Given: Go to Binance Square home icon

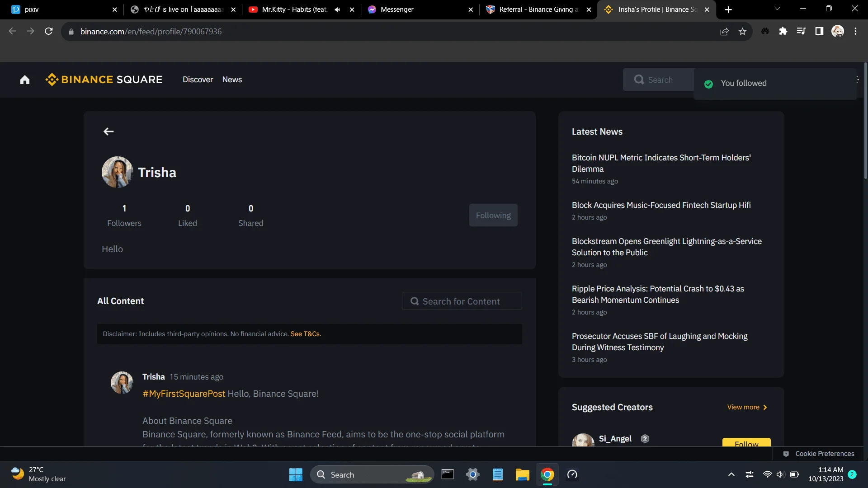Looking at the screenshot, I should click(25, 80).
